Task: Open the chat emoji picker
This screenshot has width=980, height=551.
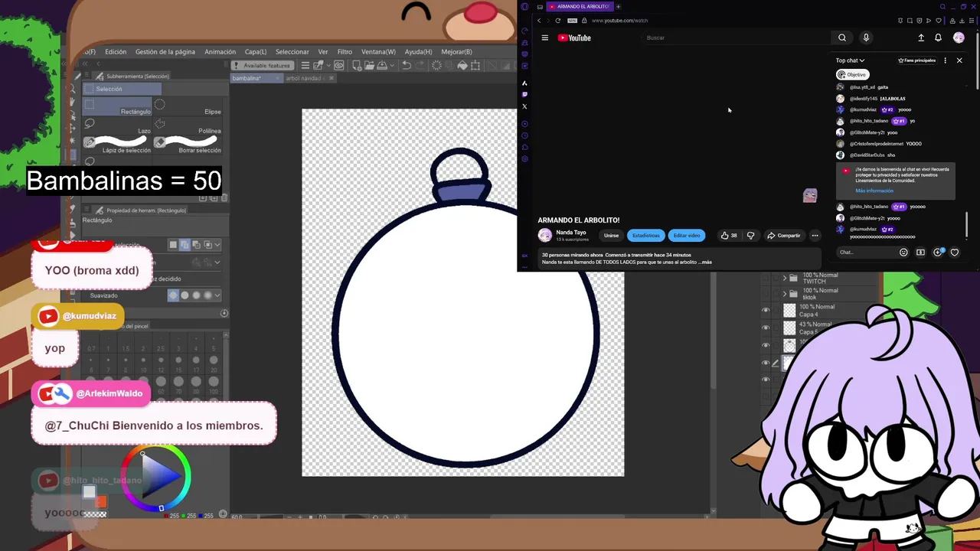Action: coord(903,252)
